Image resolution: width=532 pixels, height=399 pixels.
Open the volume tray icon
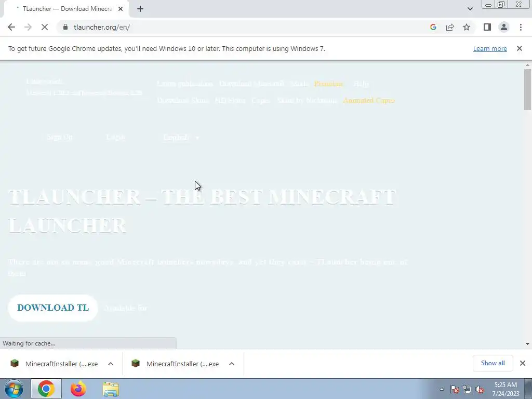tap(480, 389)
